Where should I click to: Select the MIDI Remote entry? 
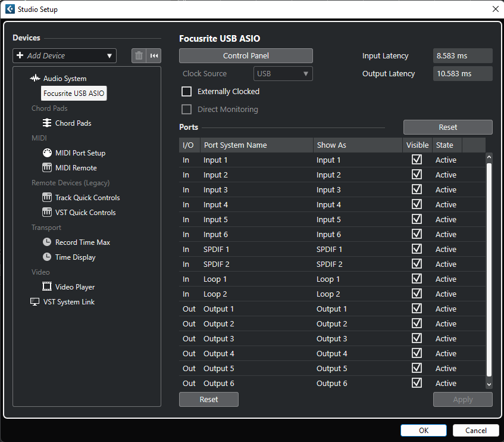click(x=76, y=167)
